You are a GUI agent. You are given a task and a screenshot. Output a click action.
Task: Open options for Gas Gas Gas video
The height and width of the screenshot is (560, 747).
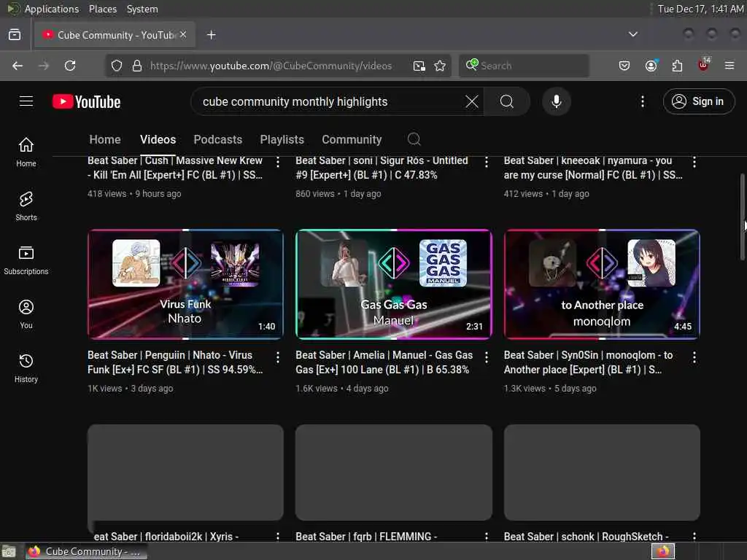click(486, 357)
